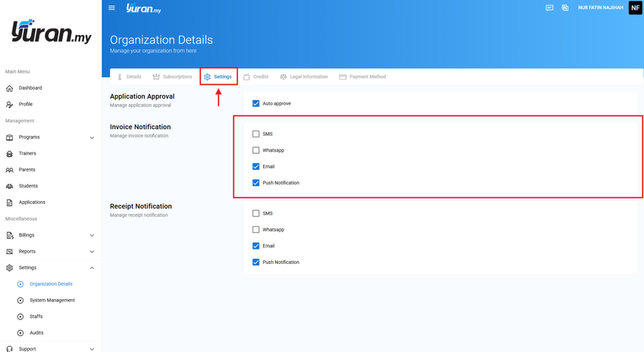Enable Whatsapp under Receipt Notification
The width and height of the screenshot is (644, 352).
256,229
